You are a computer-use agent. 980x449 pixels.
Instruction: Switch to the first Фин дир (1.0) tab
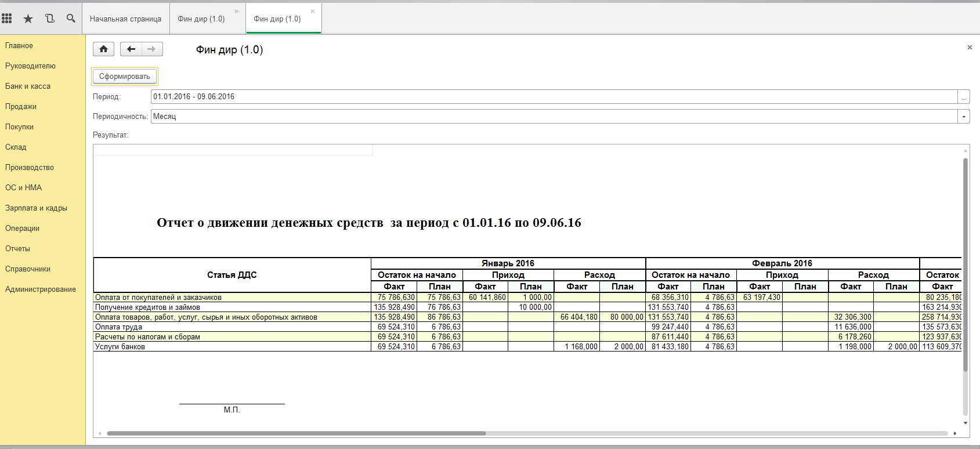201,19
